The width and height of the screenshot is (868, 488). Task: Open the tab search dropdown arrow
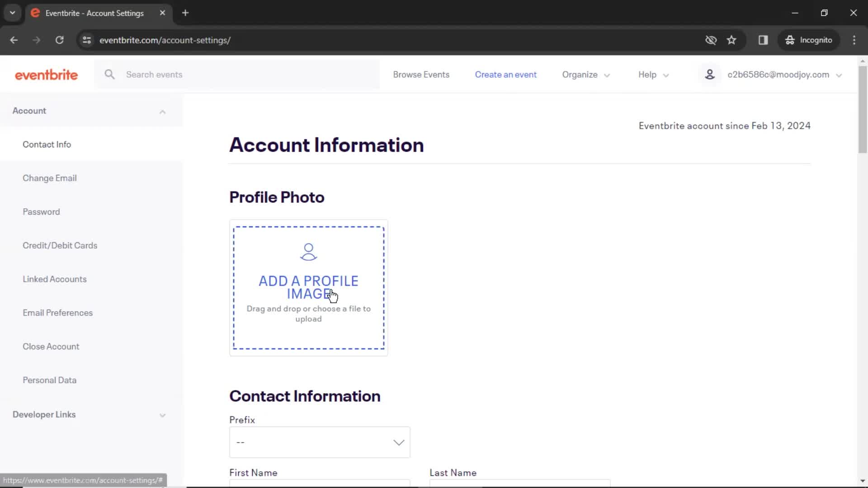[13, 13]
